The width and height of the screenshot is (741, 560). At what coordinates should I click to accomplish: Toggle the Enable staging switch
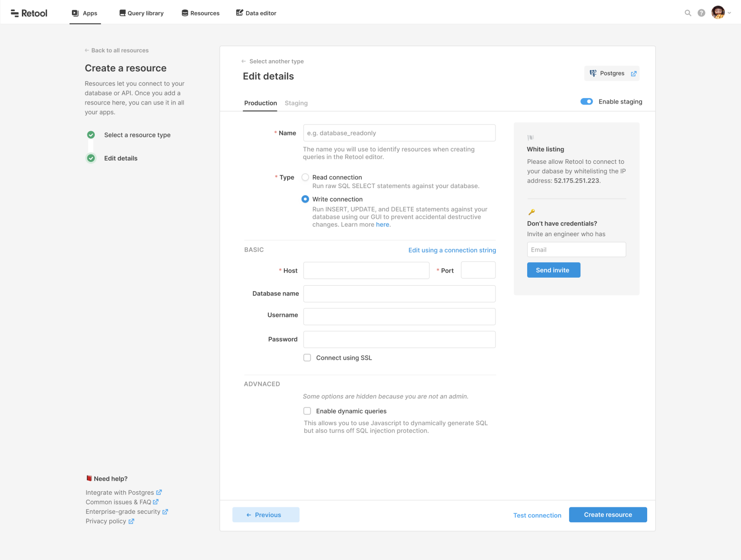point(586,101)
